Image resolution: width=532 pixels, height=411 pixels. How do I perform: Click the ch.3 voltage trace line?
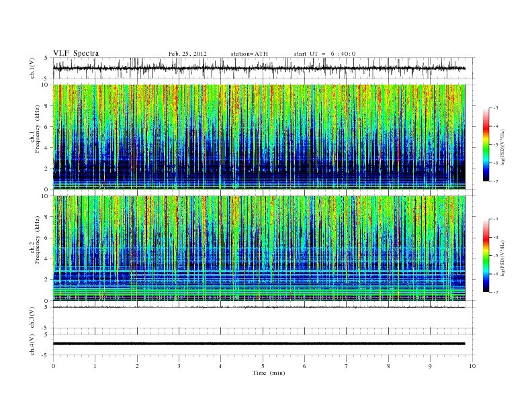pos(259,307)
